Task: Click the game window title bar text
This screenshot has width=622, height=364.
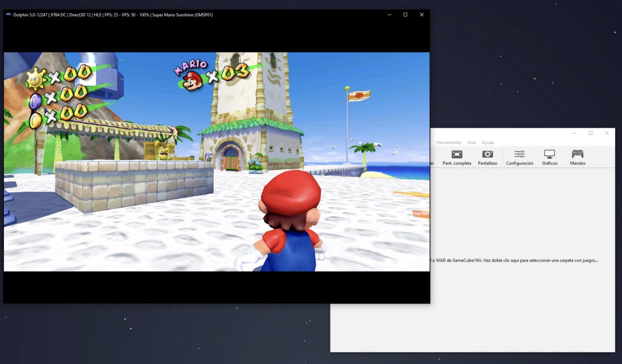Action: coord(113,15)
